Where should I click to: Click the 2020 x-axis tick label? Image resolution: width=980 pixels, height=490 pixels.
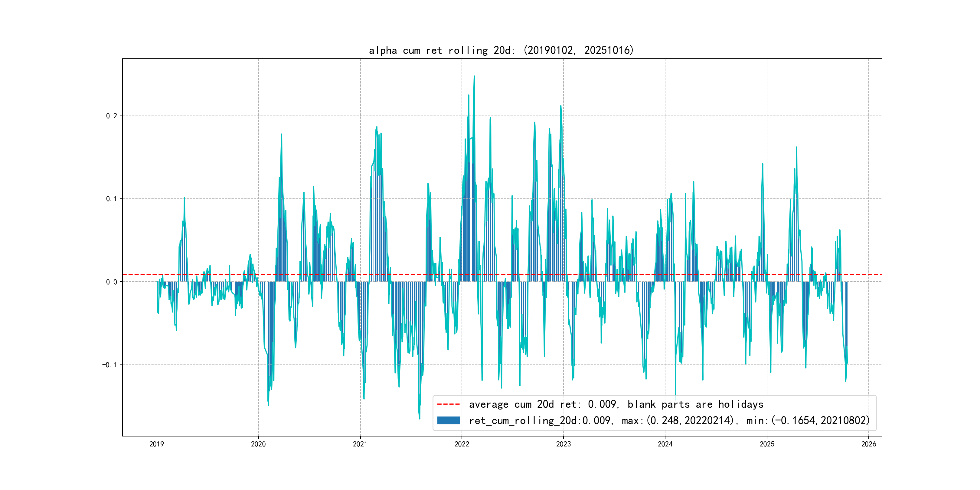(258, 444)
